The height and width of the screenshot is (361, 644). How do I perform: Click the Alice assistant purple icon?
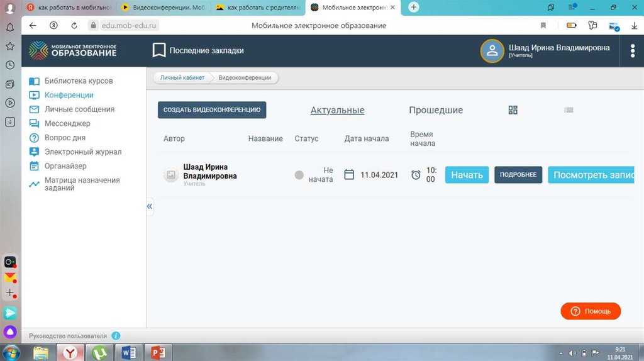(10, 331)
